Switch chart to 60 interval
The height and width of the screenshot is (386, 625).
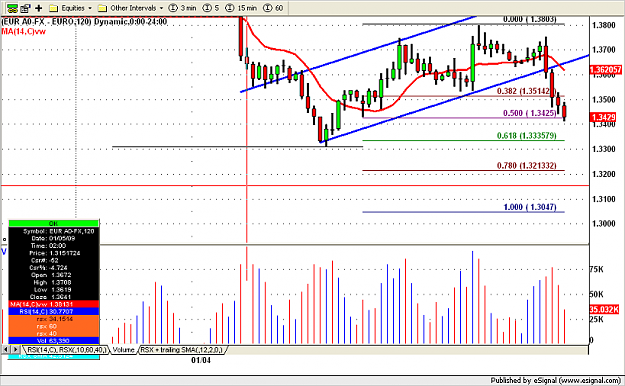273,8
